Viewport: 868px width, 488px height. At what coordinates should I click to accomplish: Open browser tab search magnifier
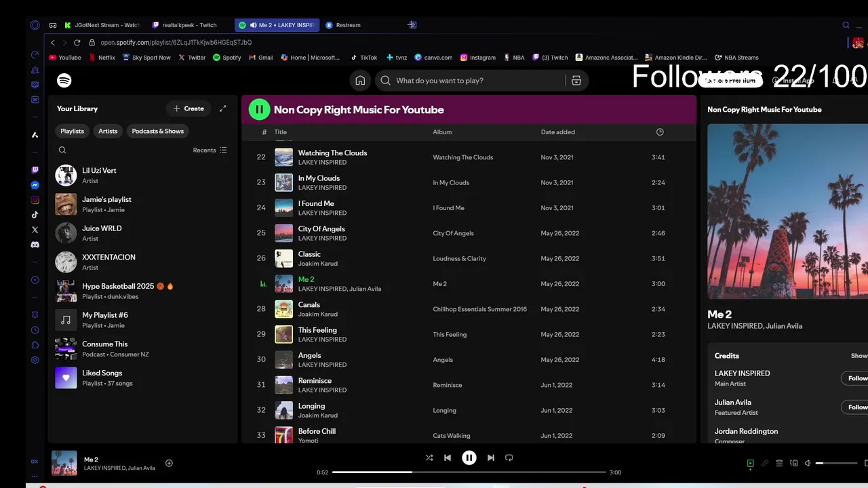tap(846, 25)
